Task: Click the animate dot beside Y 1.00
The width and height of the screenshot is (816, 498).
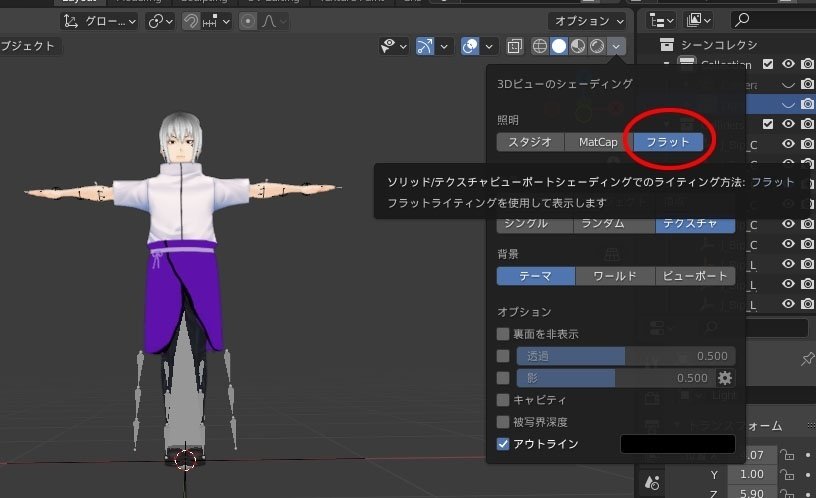Action: click(x=808, y=475)
